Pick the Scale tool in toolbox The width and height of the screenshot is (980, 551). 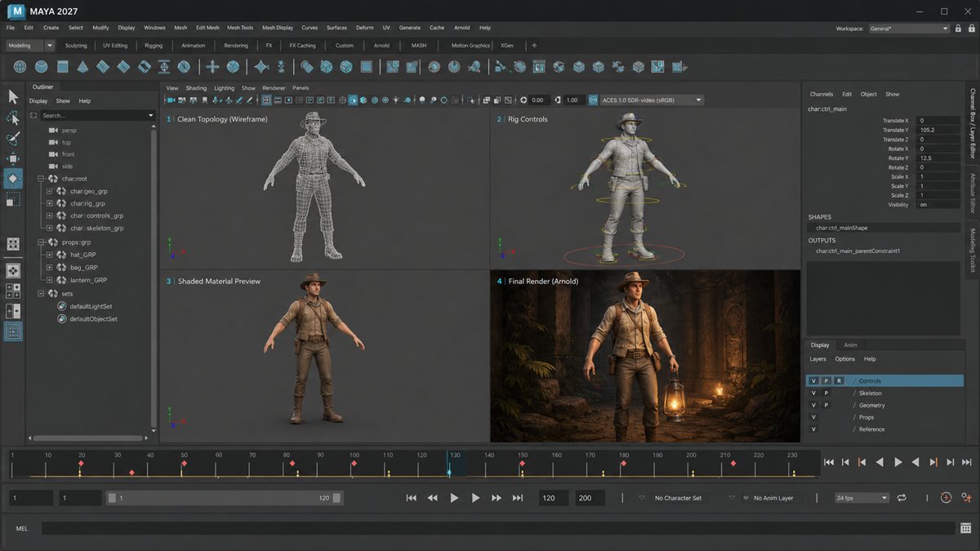click(x=13, y=199)
